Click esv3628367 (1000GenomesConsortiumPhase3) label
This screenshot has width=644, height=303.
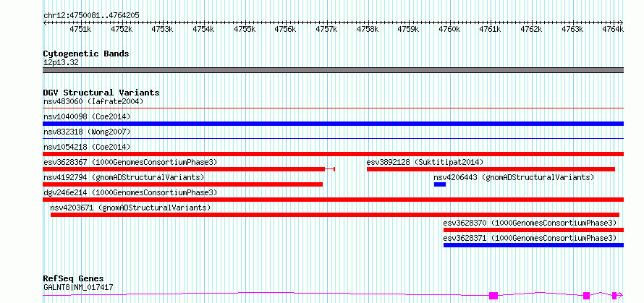tap(130, 162)
